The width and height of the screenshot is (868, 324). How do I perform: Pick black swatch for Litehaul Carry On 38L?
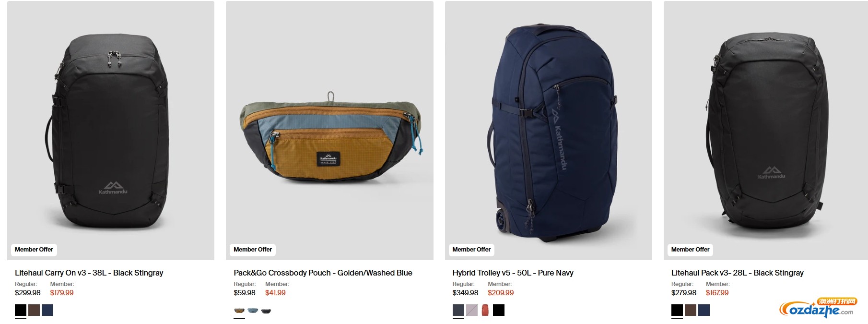(21, 310)
